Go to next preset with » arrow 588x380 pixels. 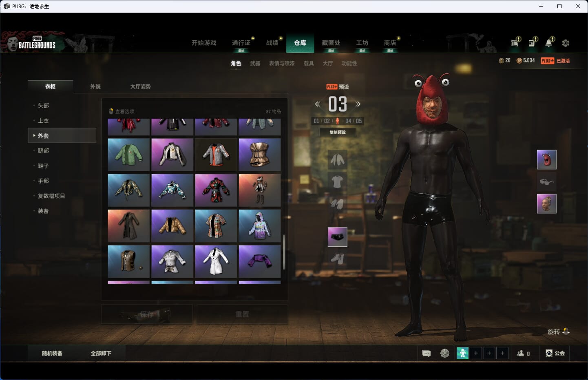pyautogui.click(x=358, y=104)
